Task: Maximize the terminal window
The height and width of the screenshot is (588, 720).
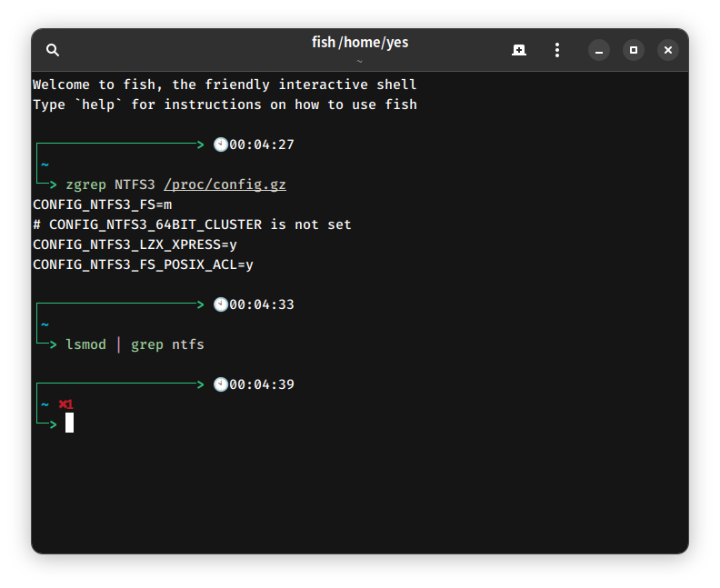Action: (634, 50)
